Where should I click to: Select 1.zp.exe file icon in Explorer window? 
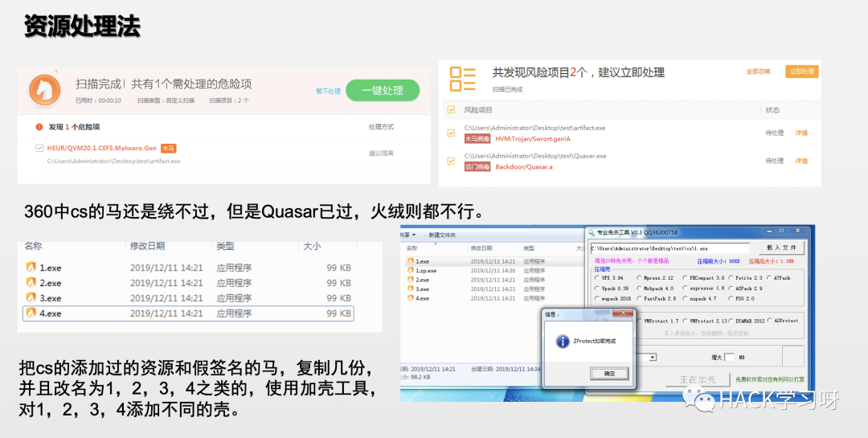(x=410, y=271)
